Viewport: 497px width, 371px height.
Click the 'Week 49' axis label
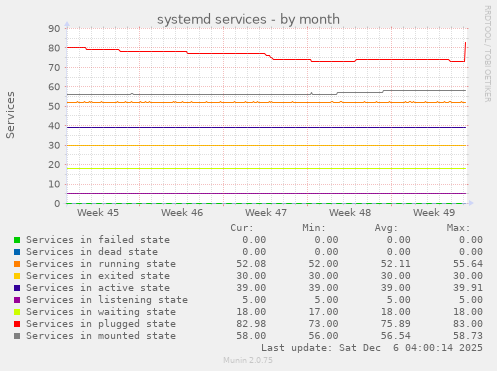tap(434, 213)
